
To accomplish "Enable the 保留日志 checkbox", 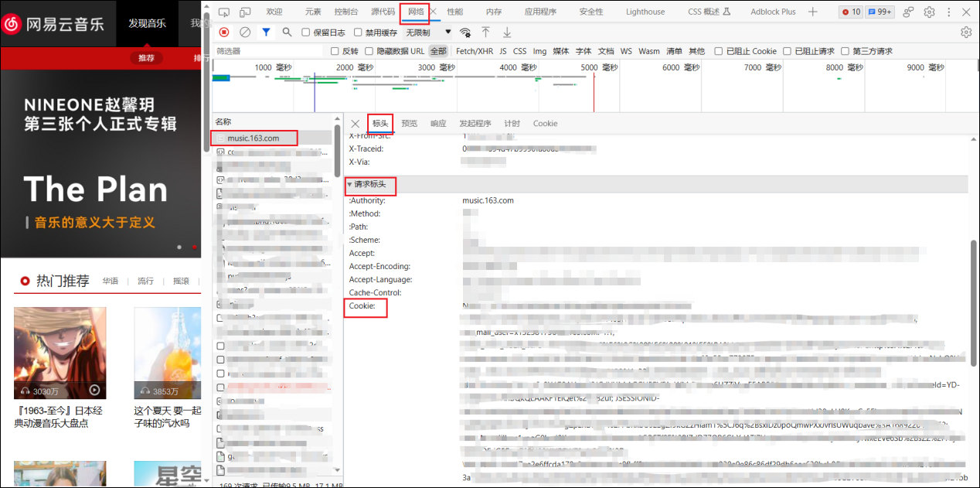I will 306,32.
